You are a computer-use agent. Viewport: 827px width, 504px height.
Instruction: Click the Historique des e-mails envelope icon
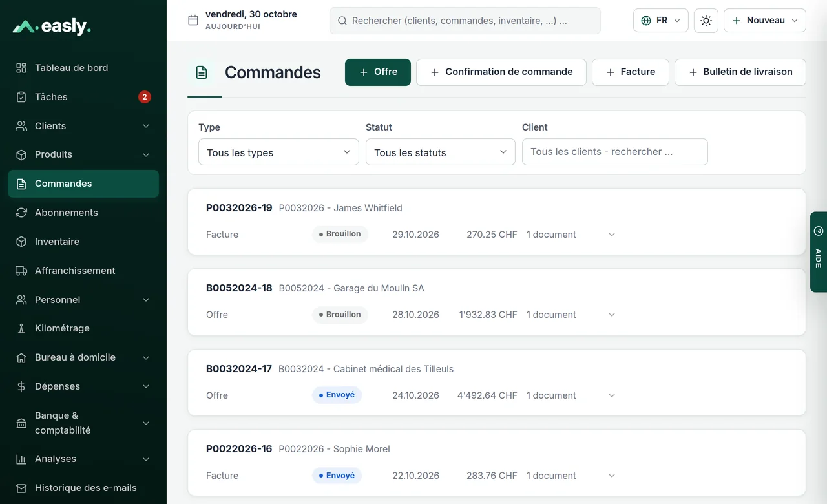(x=21, y=488)
